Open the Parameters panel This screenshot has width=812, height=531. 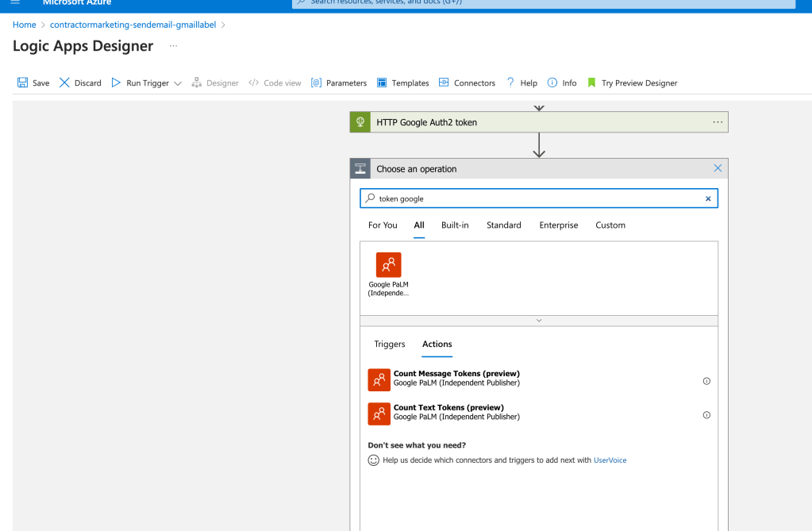[339, 83]
